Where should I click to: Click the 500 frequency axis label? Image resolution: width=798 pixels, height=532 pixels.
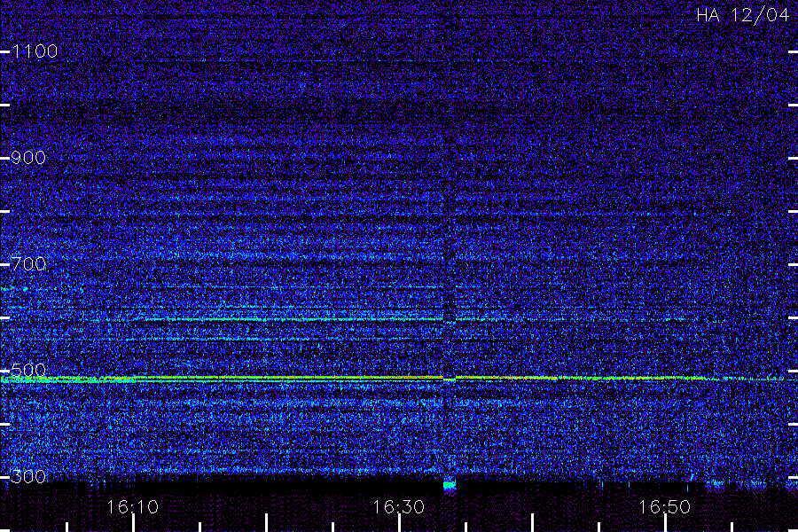coord(28,370)
